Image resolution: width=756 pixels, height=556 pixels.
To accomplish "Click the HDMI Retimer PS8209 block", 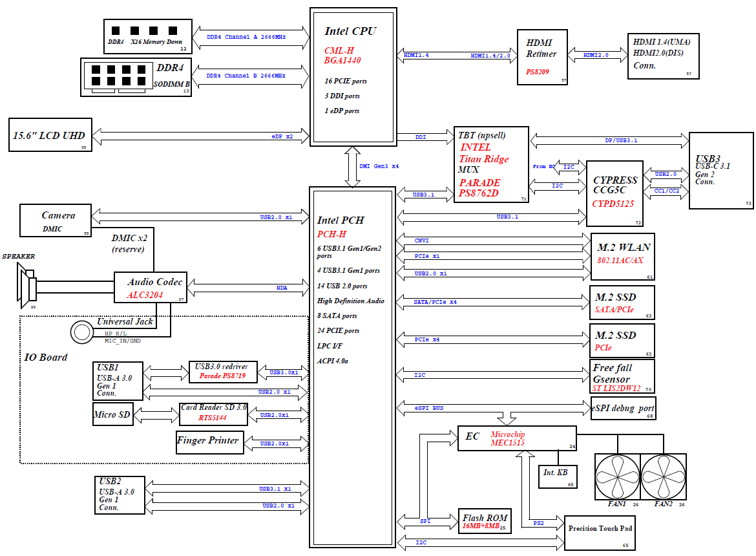I will coord(542,57).
